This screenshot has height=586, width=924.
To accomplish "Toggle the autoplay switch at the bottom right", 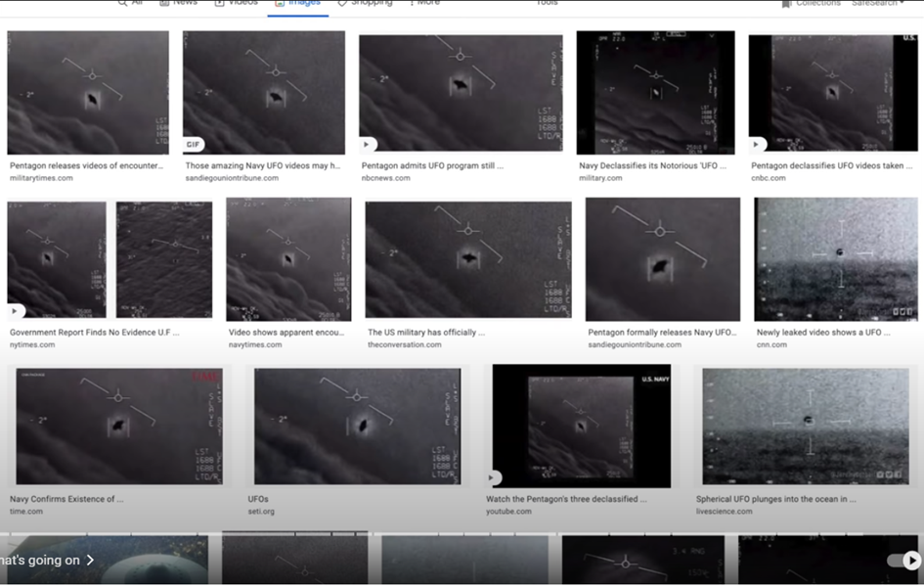I will 903,560.
